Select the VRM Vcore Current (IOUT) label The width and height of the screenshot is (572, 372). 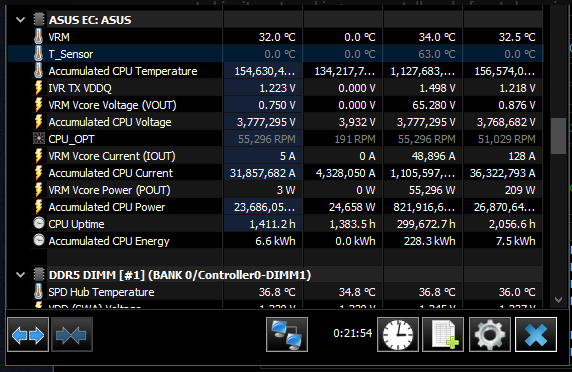click(112, 156)
